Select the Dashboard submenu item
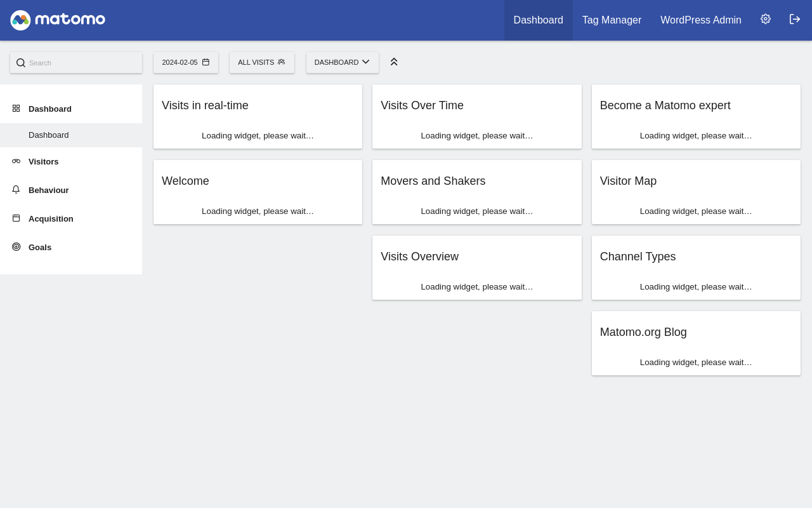Screen dimensions: 812x508 click(49, 135)
